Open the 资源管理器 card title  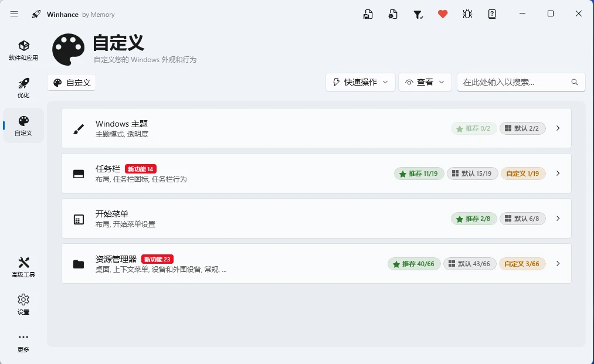(116, 259)
